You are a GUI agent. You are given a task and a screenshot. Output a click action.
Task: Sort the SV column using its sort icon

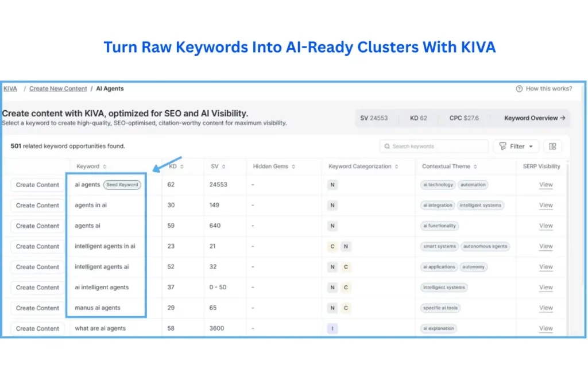coord(224,166)
